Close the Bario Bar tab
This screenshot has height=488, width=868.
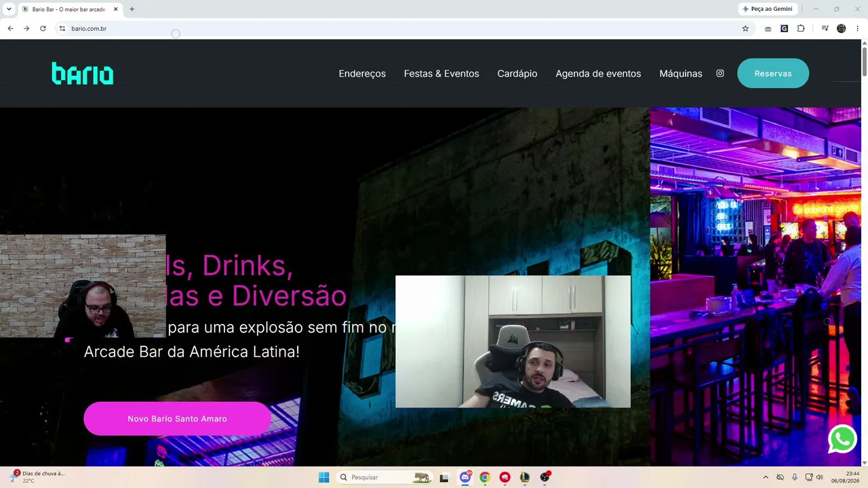click(116, 9)
